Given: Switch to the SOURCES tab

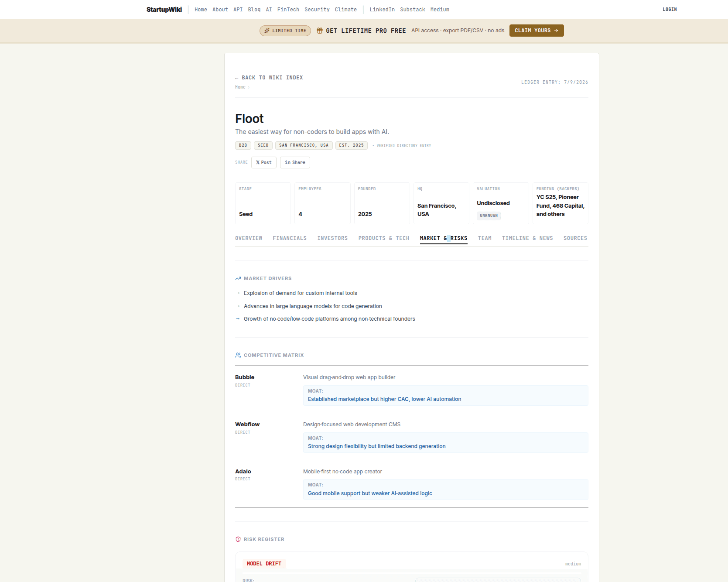Looking at the screenshot, I should pos(575,238).
